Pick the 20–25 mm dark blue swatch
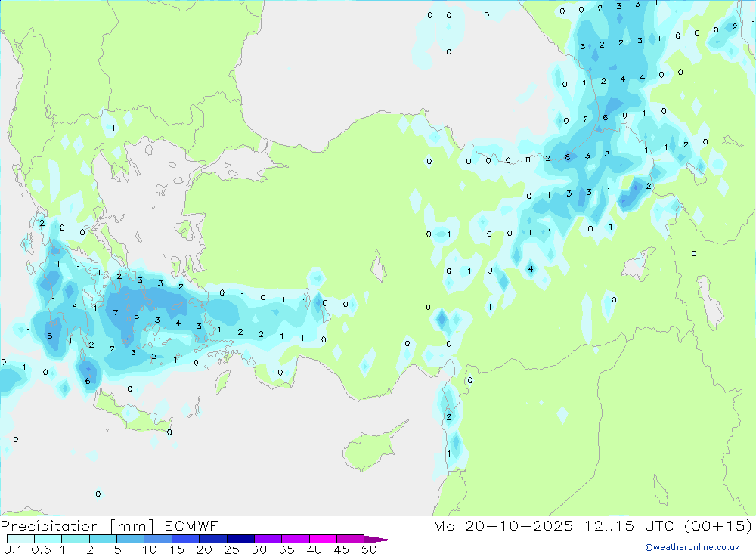This screenshot has height=554, width=756. pos(213,539)
